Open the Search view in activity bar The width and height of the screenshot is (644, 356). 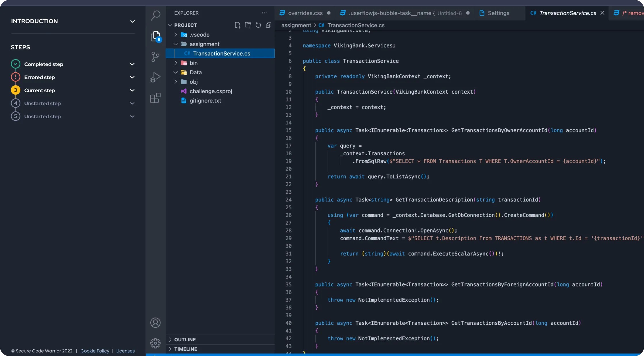(x=156, y=15)
